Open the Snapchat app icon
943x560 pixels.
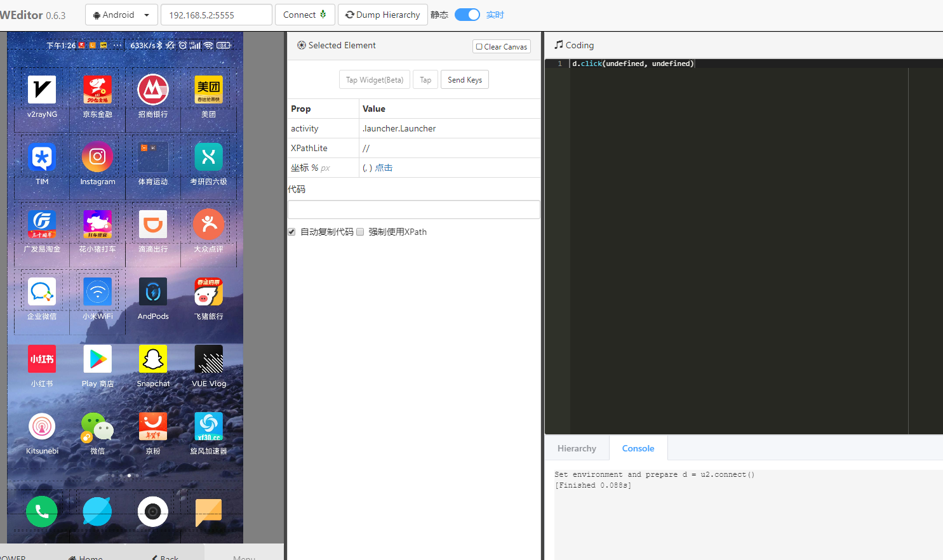[x=153, y=359]
